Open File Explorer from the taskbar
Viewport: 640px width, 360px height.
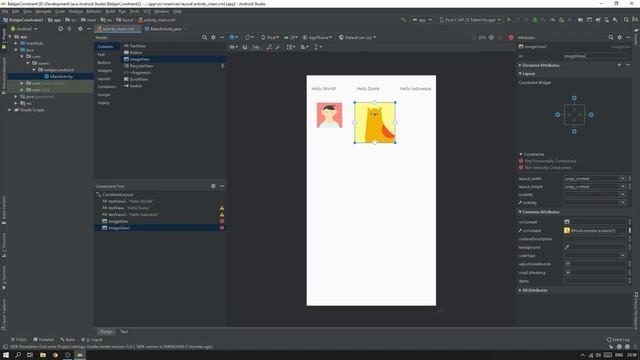(x=42, y=355)
